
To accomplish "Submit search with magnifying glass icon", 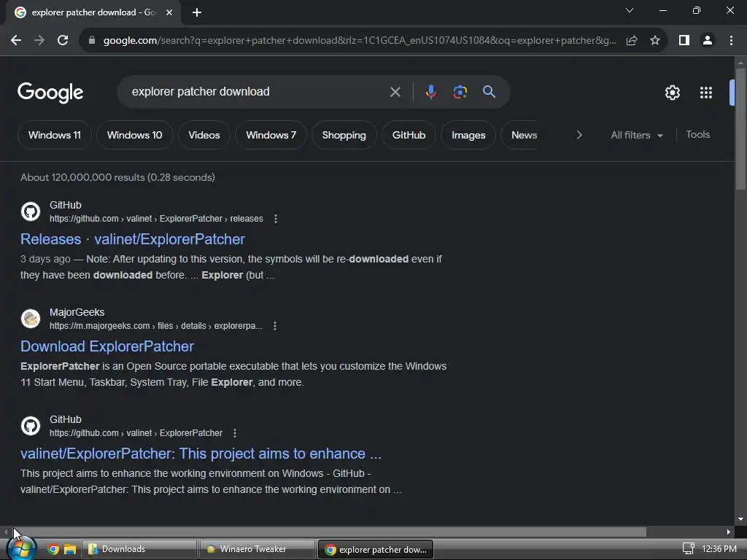I will [x=489, y=92].
